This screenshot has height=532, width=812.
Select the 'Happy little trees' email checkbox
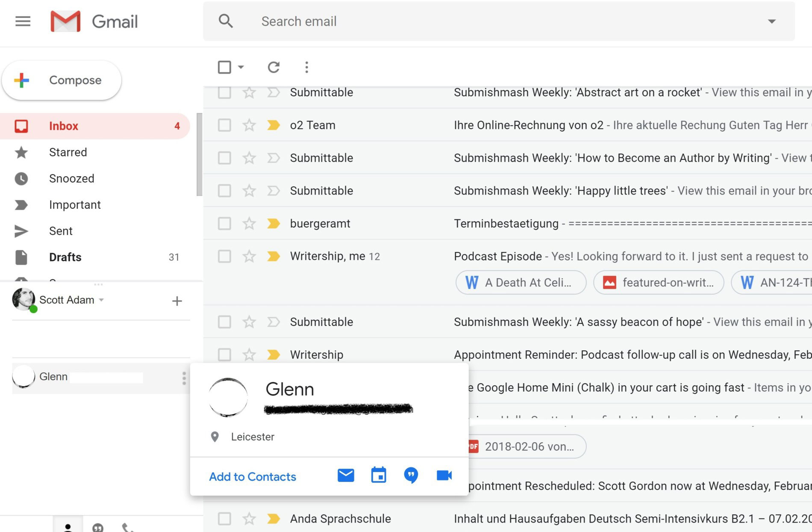pyautogui.click(x=224, y=191)
